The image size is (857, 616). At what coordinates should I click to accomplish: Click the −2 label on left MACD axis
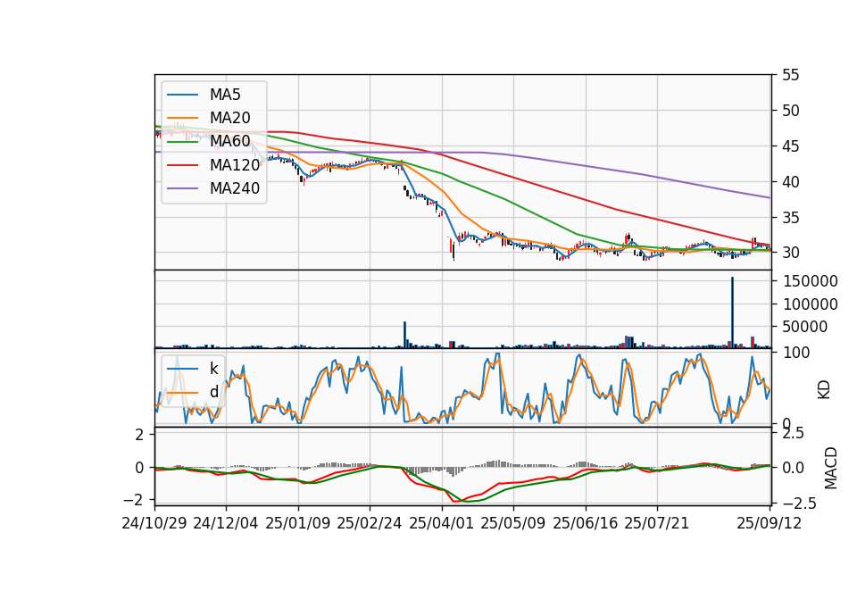134,500
